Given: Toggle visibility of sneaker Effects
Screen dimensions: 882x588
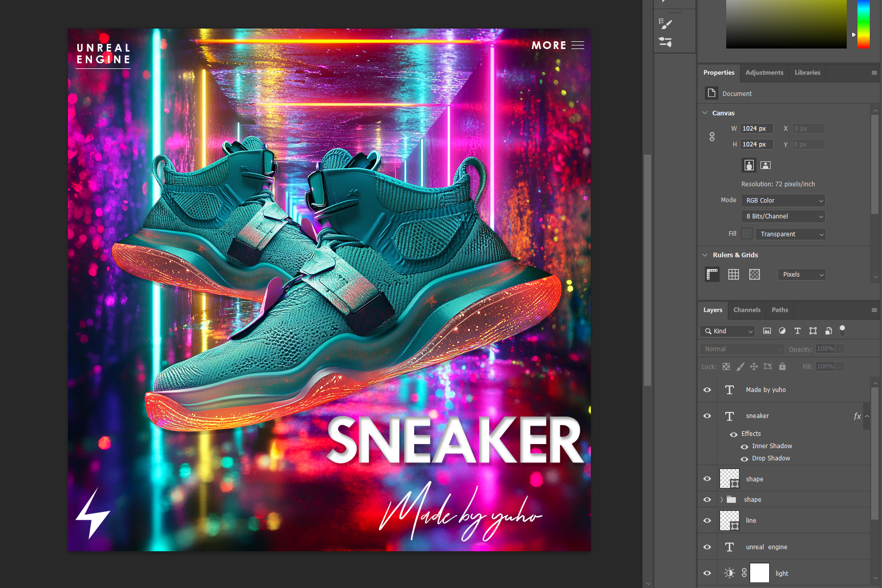Looking at the screenshot, I should click(x=734, y=434).
